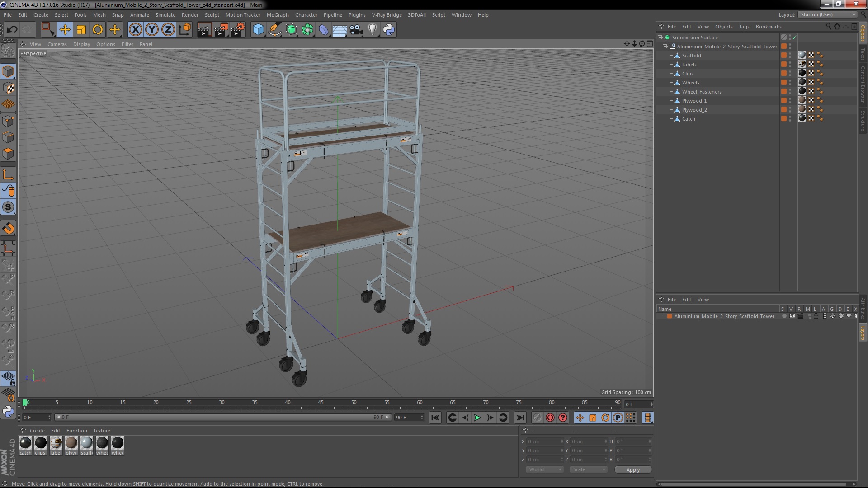Screen dimensions: 868x488
Task: Enable Polygons mode in left sidebar
Action: pos(8,154)
